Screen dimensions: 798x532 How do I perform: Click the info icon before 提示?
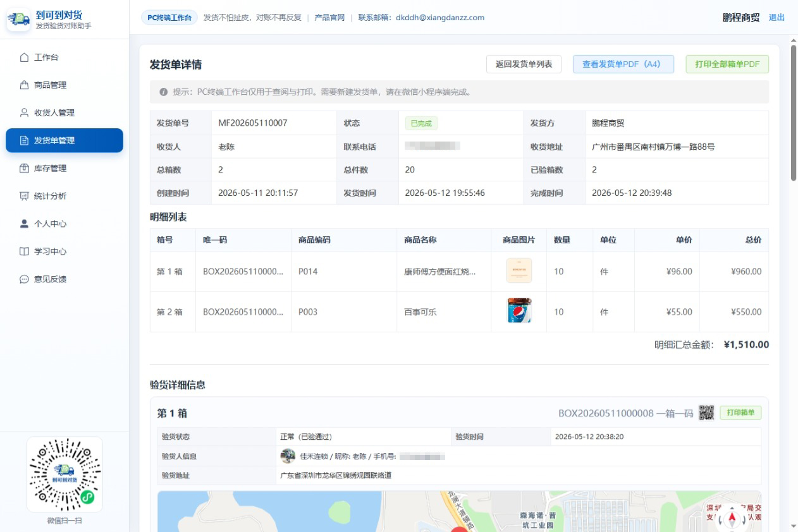pos(164,92)
